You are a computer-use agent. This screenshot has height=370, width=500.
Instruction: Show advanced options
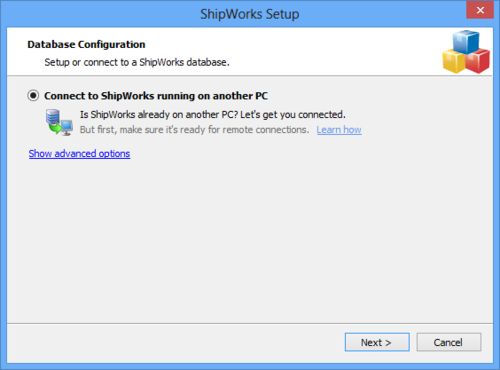tap(79, 154)
